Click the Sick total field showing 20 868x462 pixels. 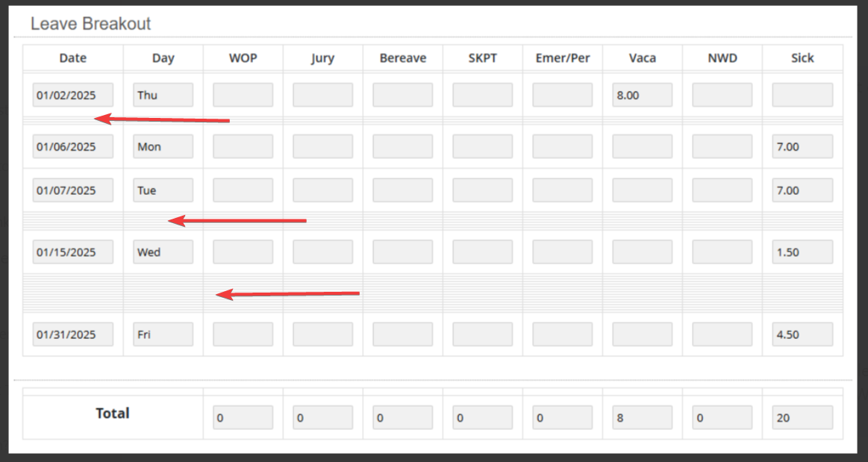[x=802, y=418]
